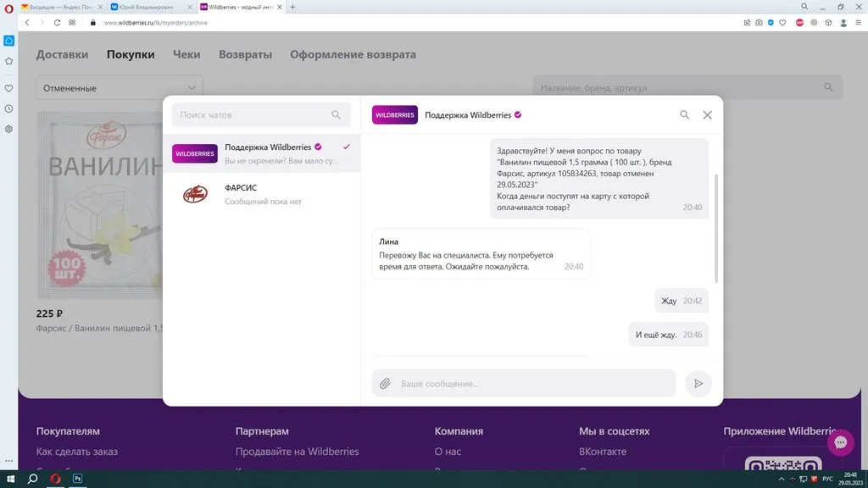Open a new browser tab
The height and width of the screenshot is (488, 868).
tap(292, 7)
